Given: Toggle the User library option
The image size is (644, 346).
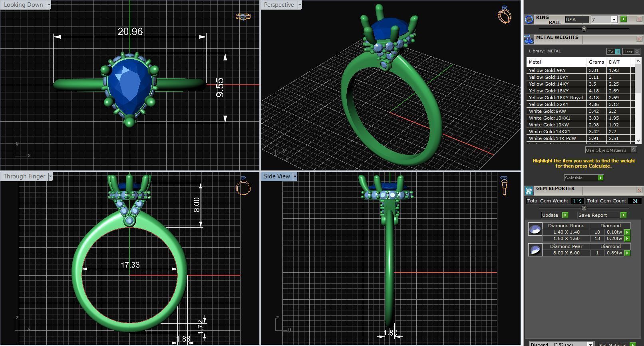Looking at the screenshot, I should click(x=631, y=52).
